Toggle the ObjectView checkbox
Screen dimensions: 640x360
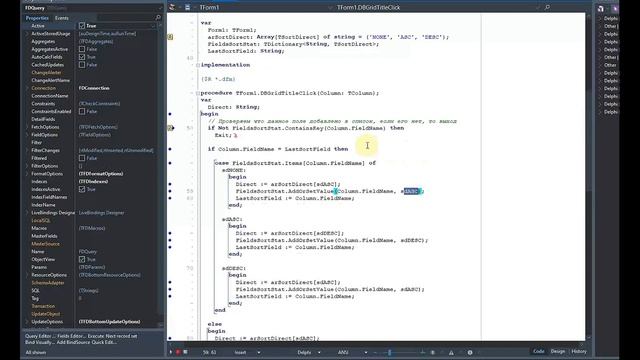82,259
